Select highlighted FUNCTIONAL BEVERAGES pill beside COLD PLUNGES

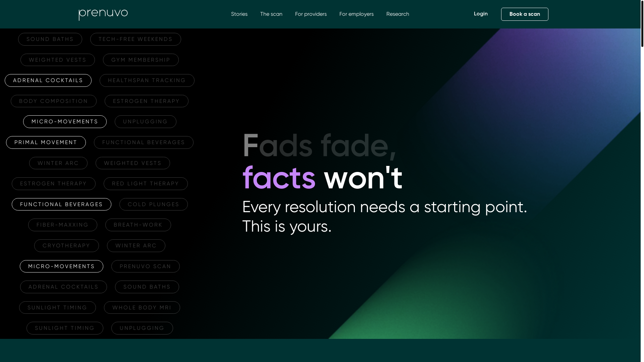(61, 204)
